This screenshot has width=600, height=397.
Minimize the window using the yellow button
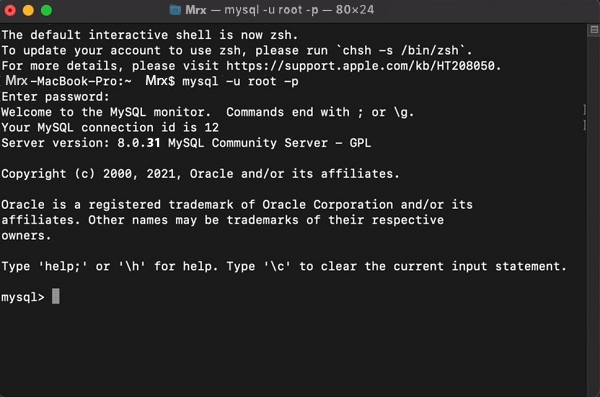pos(28,10)
